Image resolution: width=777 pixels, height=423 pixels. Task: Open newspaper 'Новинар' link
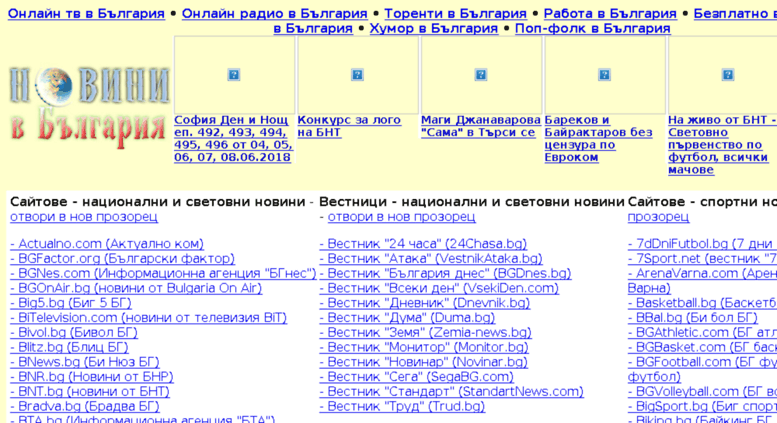pyautogui.click(x=423, y=362)
